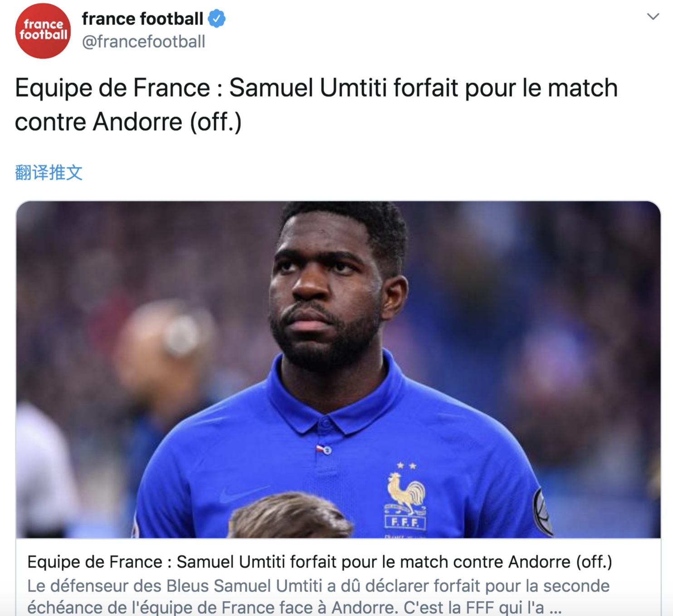Open the tweet options chevron menu
Image resolution: width=673 pixels, height=616 pixels.
(x=653, y=17)
